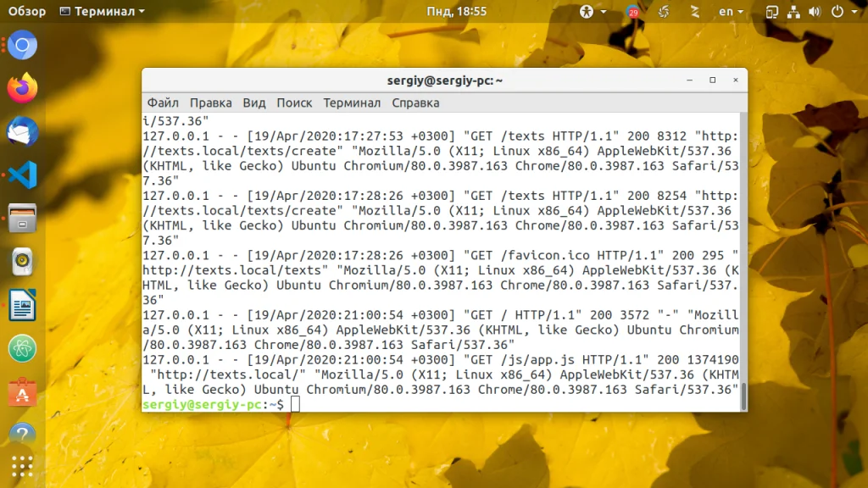Launch LibreOffice Writer from dock
Viewport: 868px width, 488px height.
pos(22,305)
